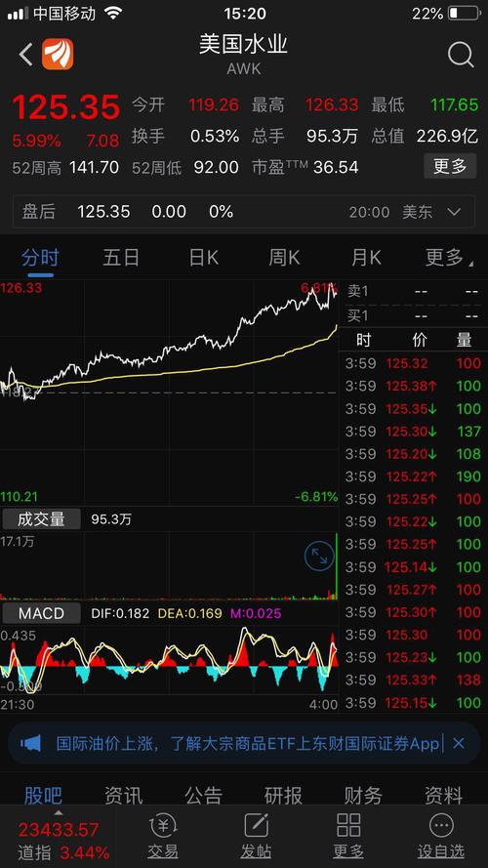Expand after-hours 盘后 row chevron
Screen dimensions: 488x868
(454, 212)
